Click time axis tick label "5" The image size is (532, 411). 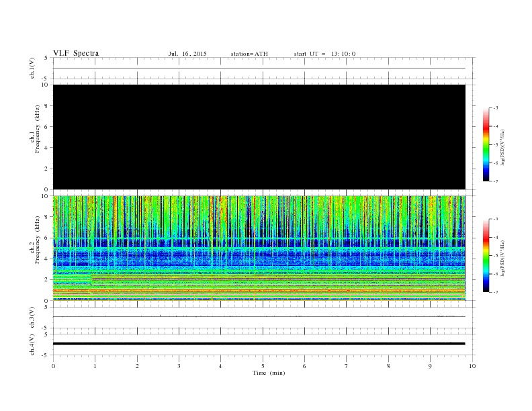[263, 366]
